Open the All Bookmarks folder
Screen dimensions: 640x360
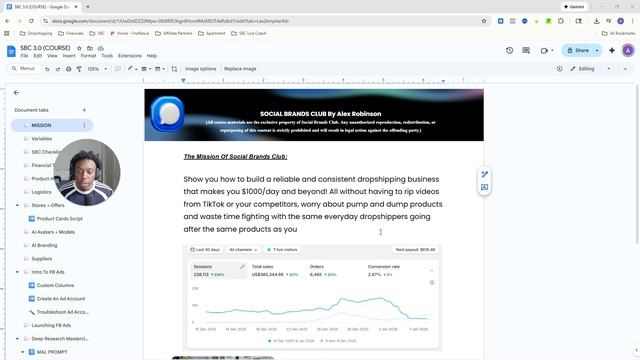619,33
